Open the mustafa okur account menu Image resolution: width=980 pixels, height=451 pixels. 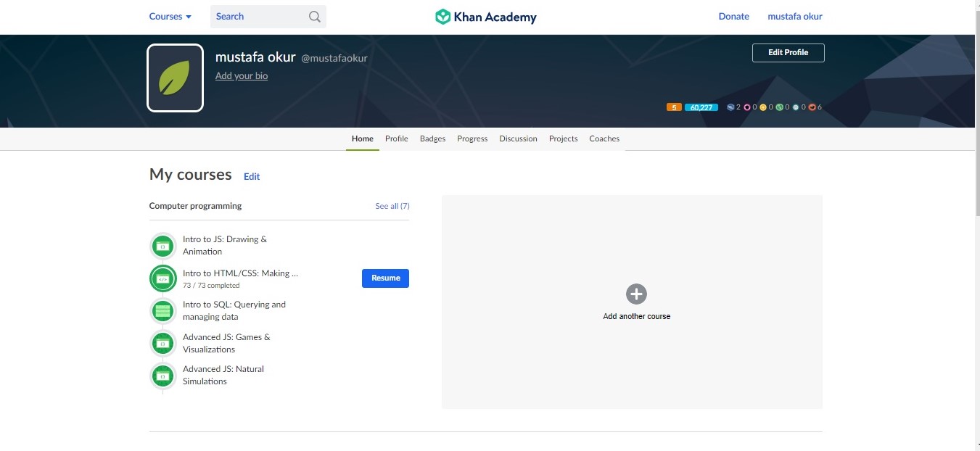pos(795,17)
